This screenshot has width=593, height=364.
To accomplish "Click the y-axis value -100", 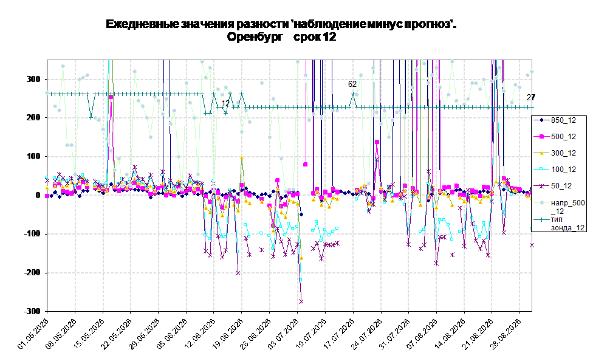I will (x=32, y=234).
